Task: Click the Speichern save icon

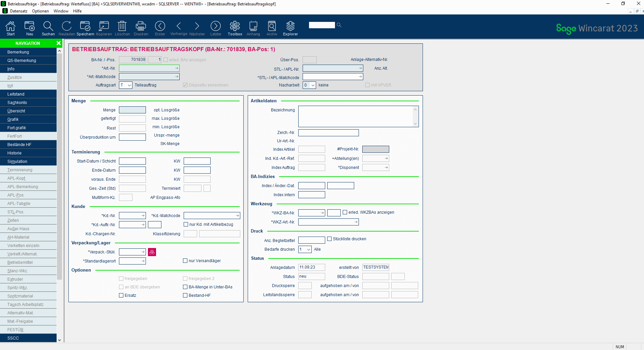Action: coord(85,26)
